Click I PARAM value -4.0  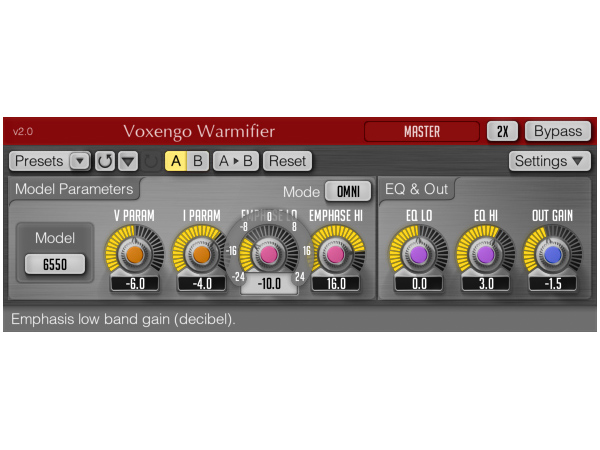pos(202,284)
